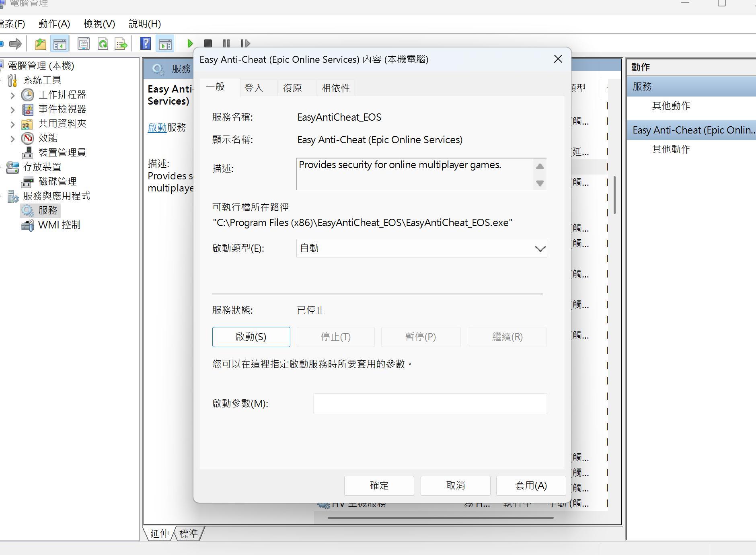Click the Export List toolbar icon
The image size is (756, 555).
point(121,43)
